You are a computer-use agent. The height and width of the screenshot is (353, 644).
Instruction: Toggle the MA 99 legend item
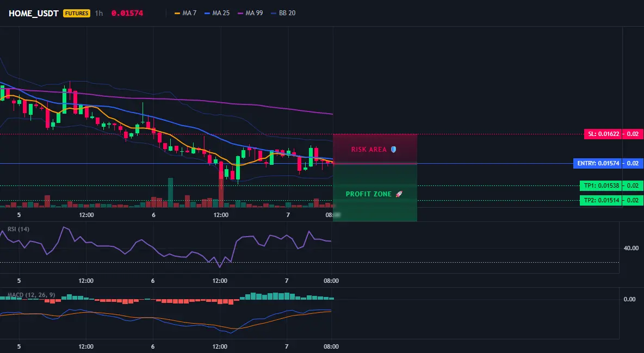[251, 13]
